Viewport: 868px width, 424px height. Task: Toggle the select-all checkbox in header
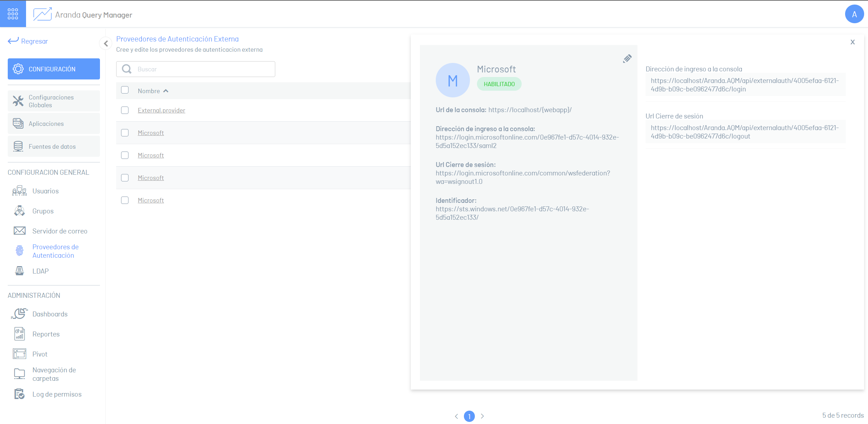tap(125, 90)
